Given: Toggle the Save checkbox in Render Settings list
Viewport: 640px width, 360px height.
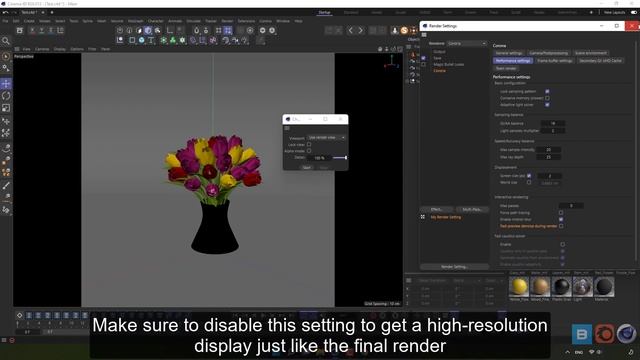Looking at the screenshot, I should coord(423,58).
